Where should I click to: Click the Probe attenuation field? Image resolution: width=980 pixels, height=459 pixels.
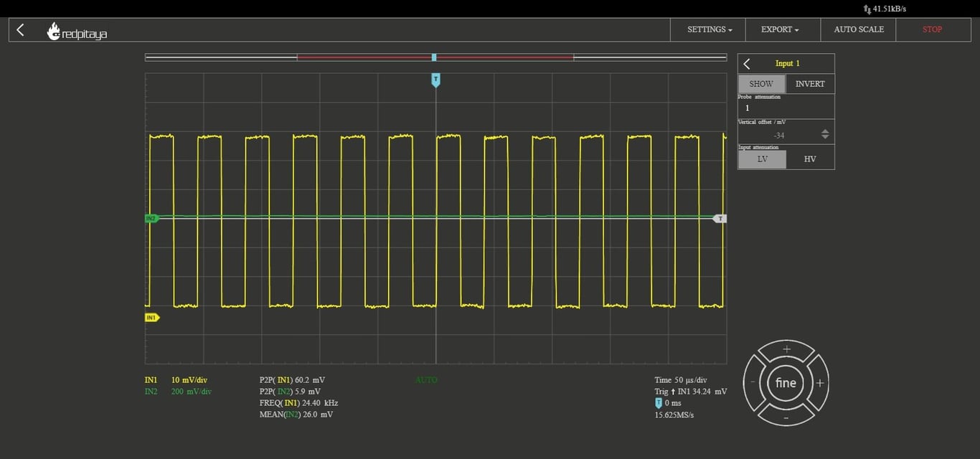pyautogui.click(x=786, y=108)
